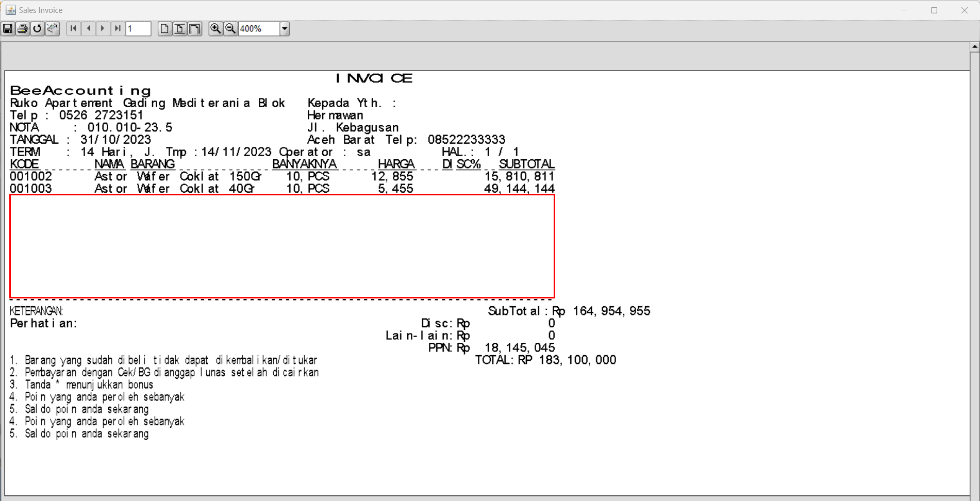
Task: Click the SubTotal Rp 164,954,955 line
Action: click(x=569, y=311)
